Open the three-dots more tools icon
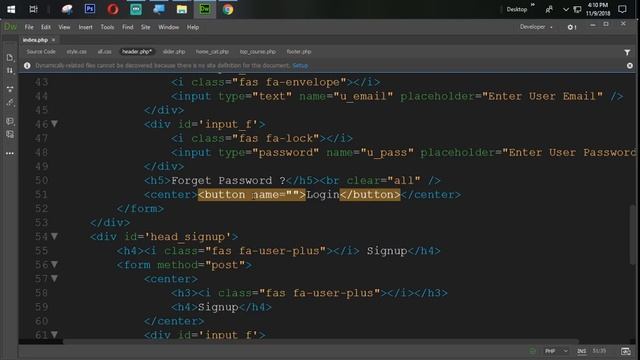Image resolution: width=640 pixels, height=360 pixels. (x=10, y=153)
